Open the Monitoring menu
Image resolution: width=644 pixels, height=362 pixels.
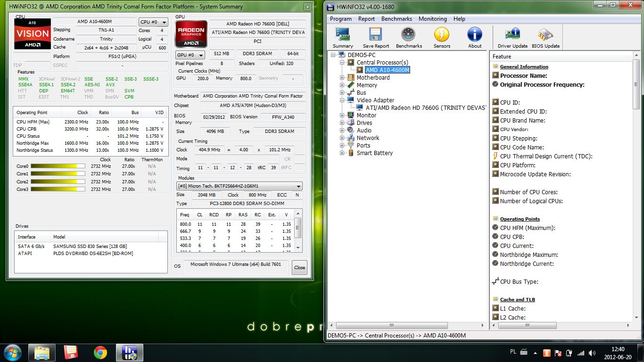[432, 19]
